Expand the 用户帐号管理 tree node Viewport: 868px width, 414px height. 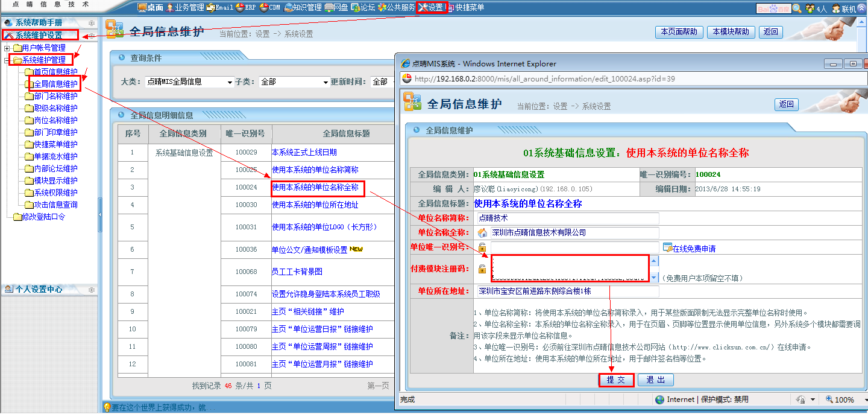click(x=7, y=48)
